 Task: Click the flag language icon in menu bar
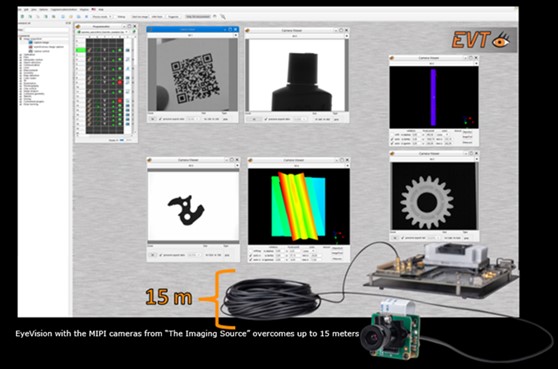point(94,10)
